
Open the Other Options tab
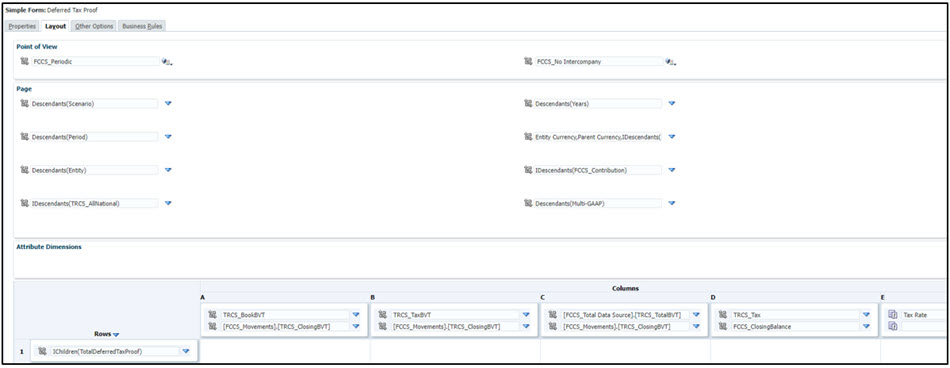(94, 26)
